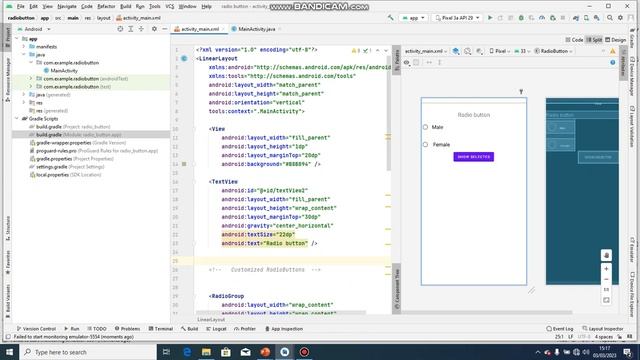
Task: Switch to MainActivity.java editor tab
Action: [x=256, y=29]
